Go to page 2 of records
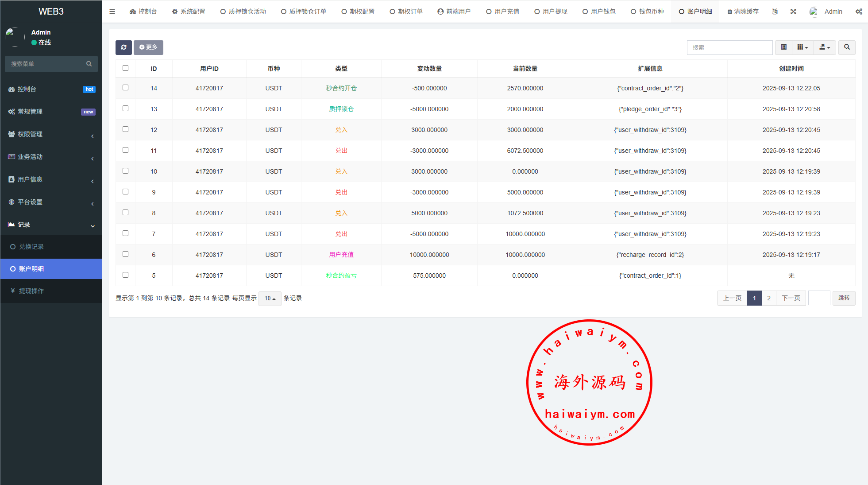Screen dimensions: 868x485 tap(769, 298)
